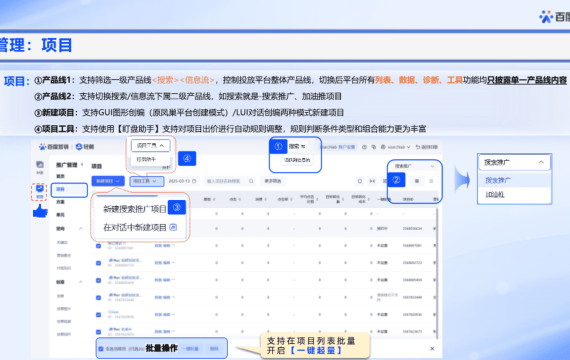Uncheck the row with ID 358802723
The image size is (570, 360).
[99, 263]
